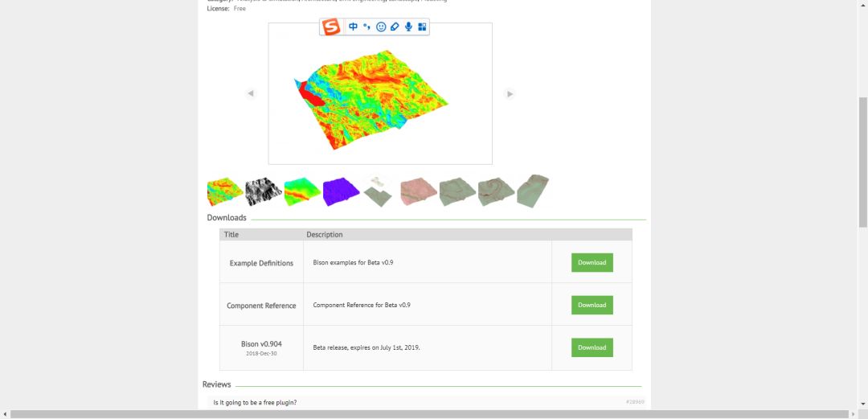Click the horizontal scrollbar at bottom
868x419 pixels.
429,414
